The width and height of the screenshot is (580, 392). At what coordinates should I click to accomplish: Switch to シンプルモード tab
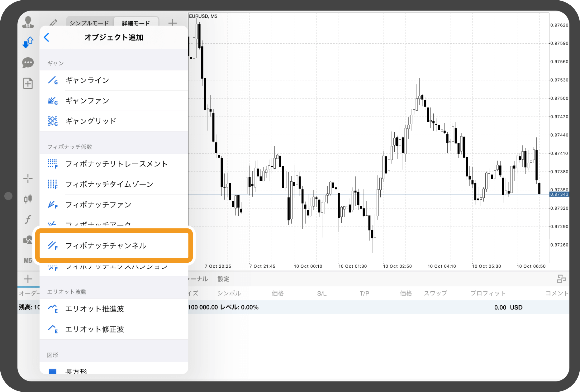point(89,22)
